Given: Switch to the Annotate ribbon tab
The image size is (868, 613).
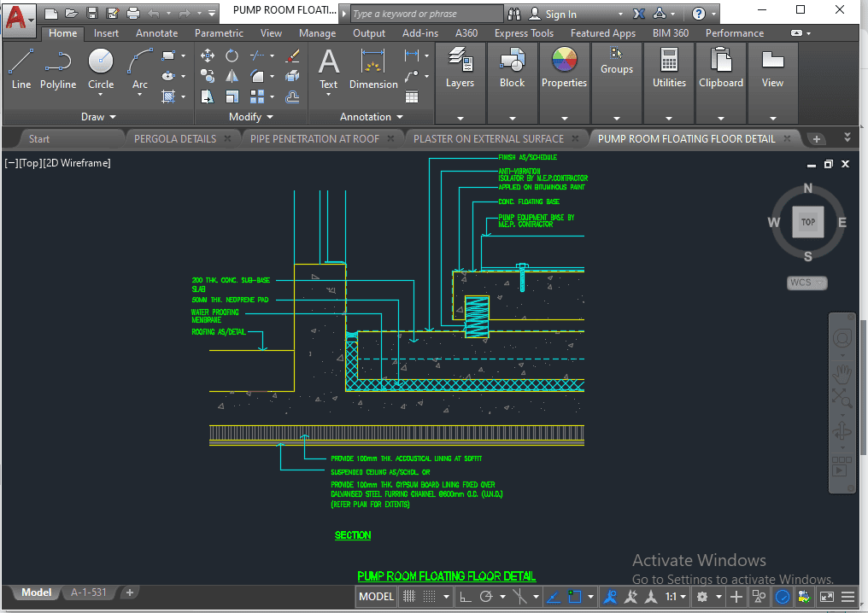Looking at the screenshot, I should (x=156, y=33).
